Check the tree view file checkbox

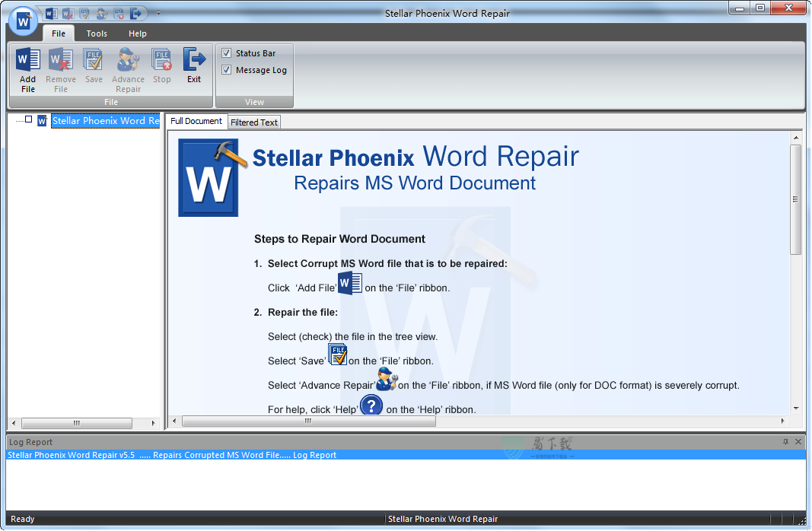tap(28, 119)
